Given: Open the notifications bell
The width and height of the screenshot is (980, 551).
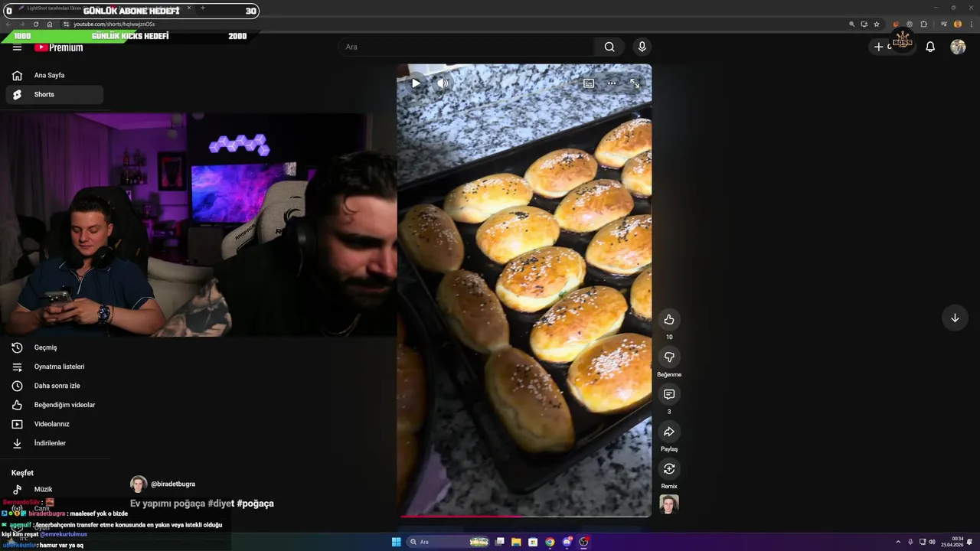Looking at the screenshot, I should 930,47.
